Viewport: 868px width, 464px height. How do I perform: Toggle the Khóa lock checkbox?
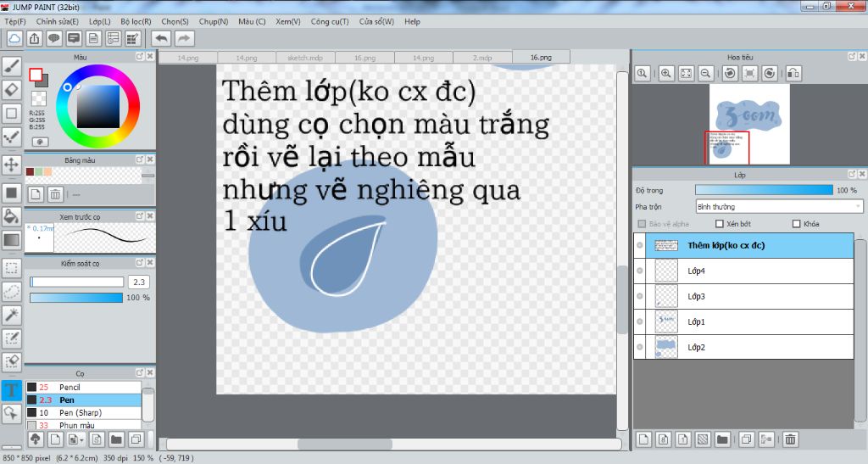click(796, 224)
